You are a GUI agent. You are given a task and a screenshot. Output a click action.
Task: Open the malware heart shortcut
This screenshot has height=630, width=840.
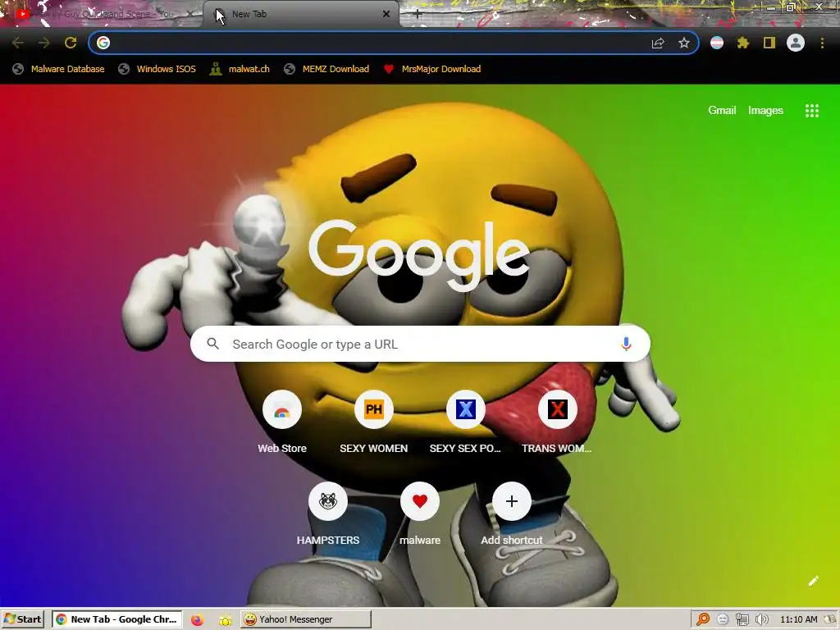[x=420, y=514]
